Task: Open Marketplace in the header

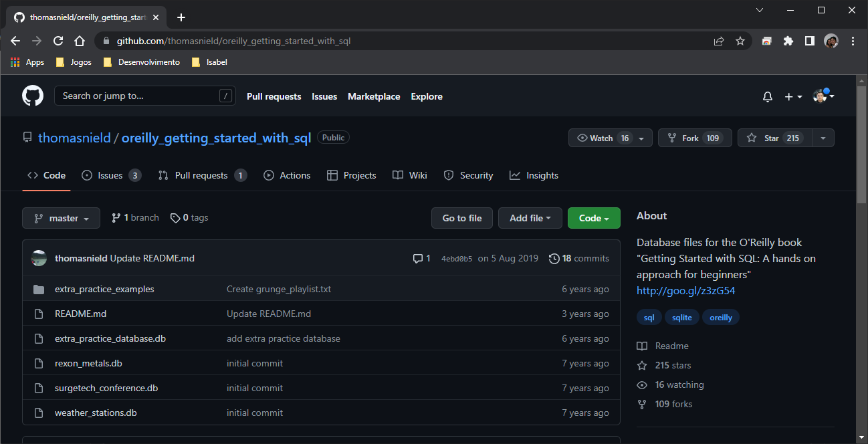Action: [374, 96]
